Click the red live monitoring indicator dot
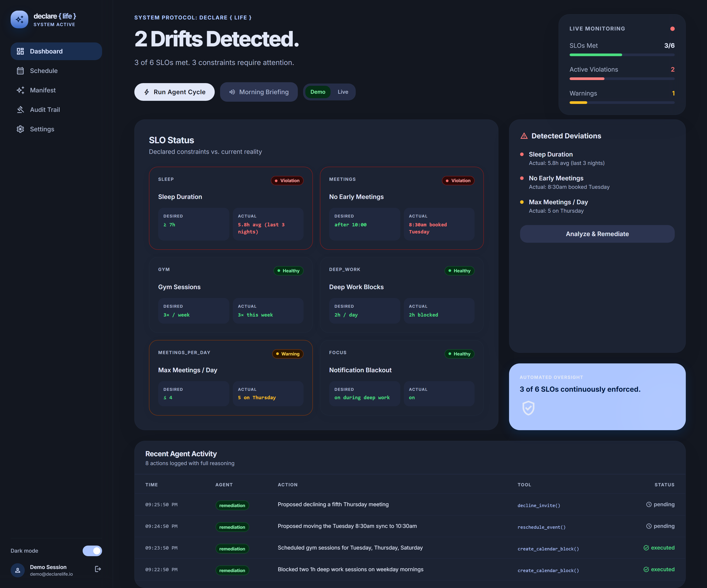Image resolution: width=707 pixels, height=588 pixels. pos(672,29)
